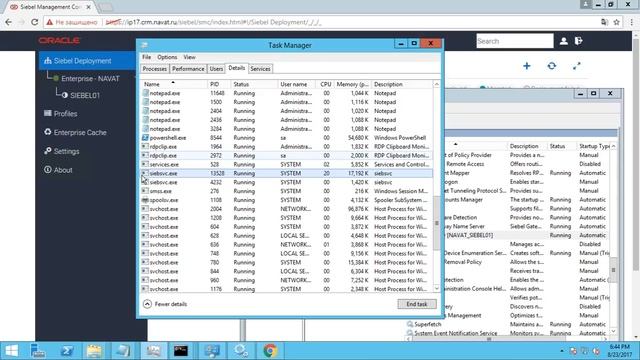Select services.exe process row
Screen dimensions: 640x360
click(287, 164)
